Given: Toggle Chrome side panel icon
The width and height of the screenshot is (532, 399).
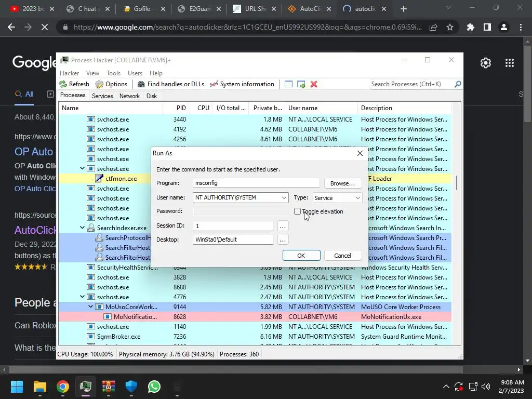Looking at the screenshot, I should click(x=487, y=27).
